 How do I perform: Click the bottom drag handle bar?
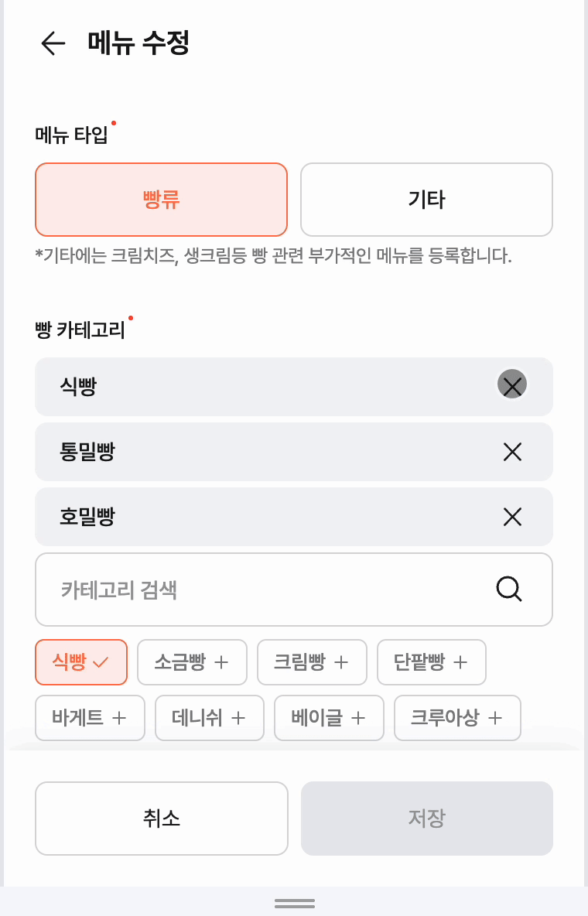pos(294,903)
